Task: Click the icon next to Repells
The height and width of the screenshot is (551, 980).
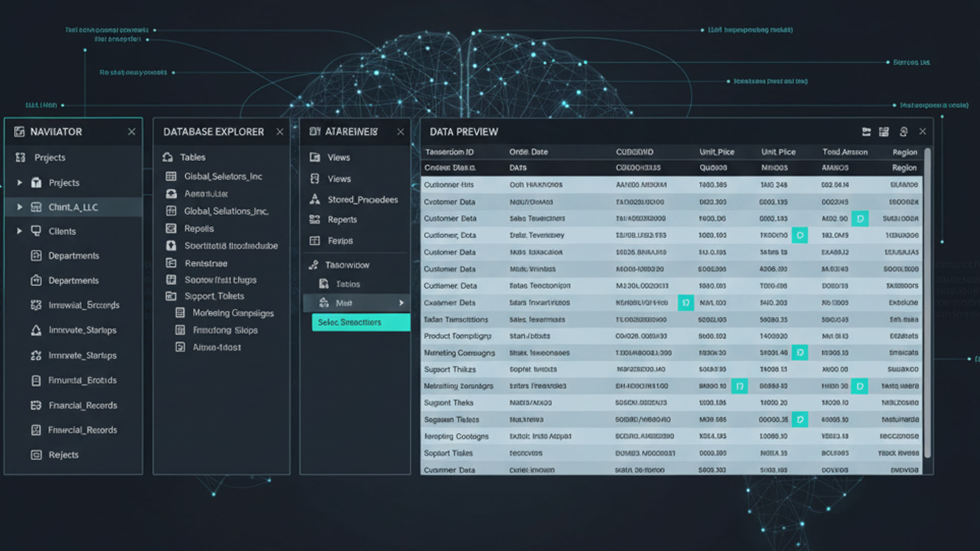Action: pyautogui.click(x=171, y=229)
